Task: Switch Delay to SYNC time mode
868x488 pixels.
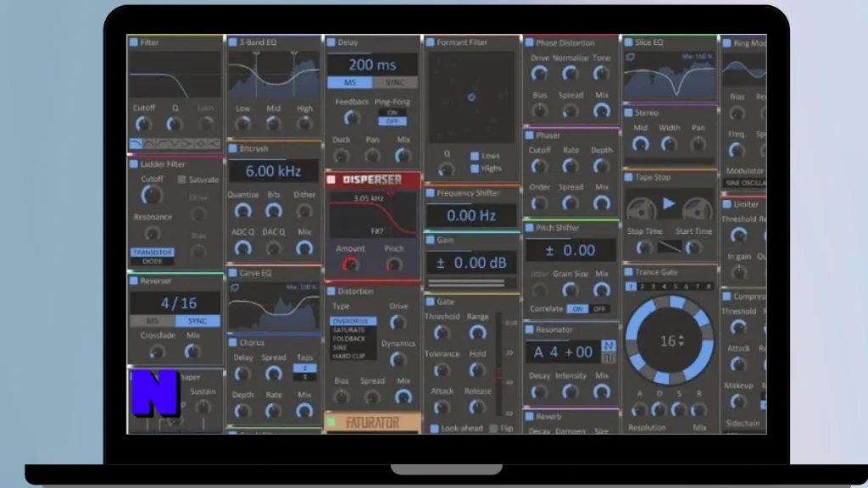Action: pos(395,82)
